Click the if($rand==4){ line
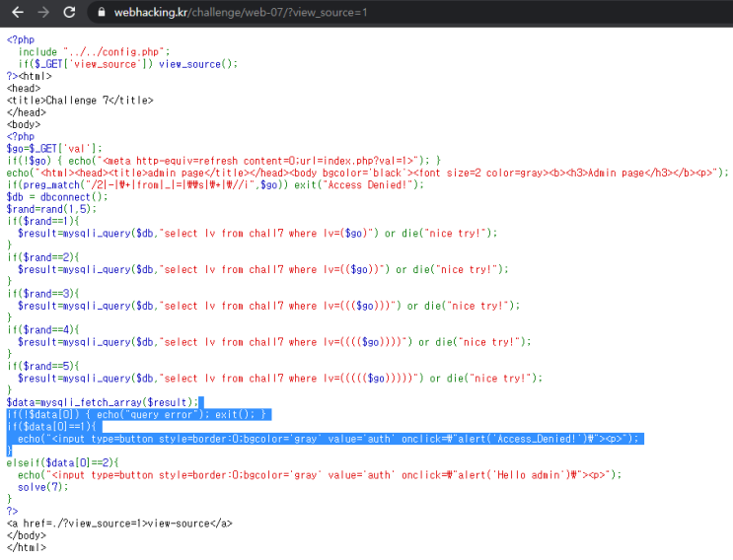The height and width of the screenshot is (560, 733). click(x=43, y=329)
